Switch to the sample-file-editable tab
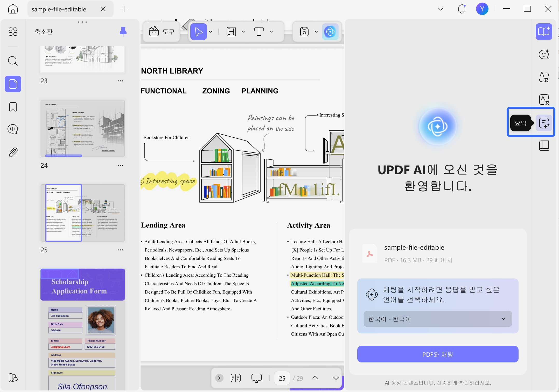559x392 pixels. (x=59, y=9)
